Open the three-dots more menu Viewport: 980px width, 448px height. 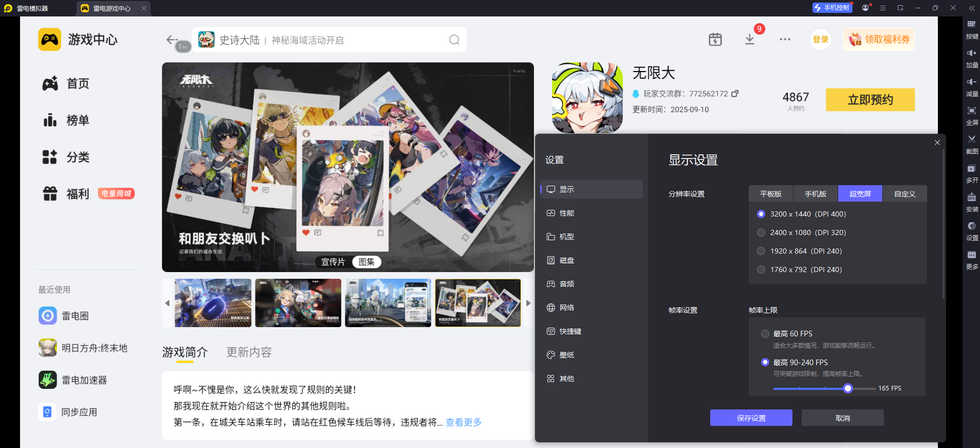click(x=785, y=40)
